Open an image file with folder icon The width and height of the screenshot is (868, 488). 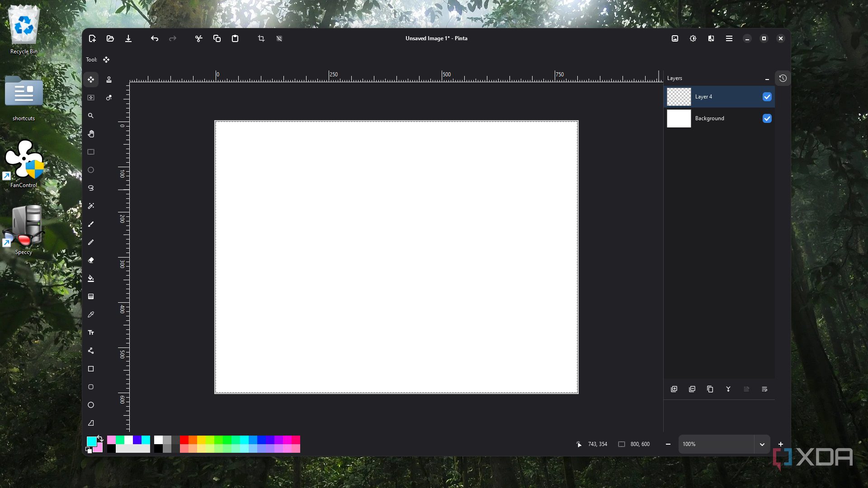point(110,38)
